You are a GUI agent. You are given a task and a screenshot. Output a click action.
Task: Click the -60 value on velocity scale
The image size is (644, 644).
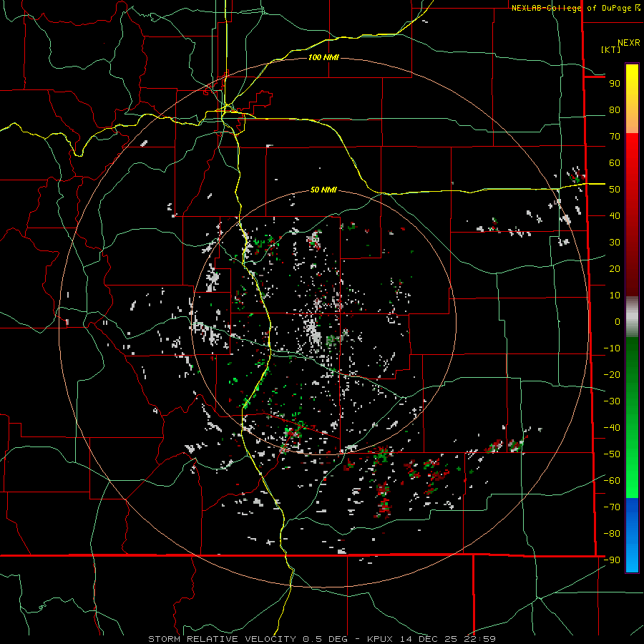click(612, 481)
